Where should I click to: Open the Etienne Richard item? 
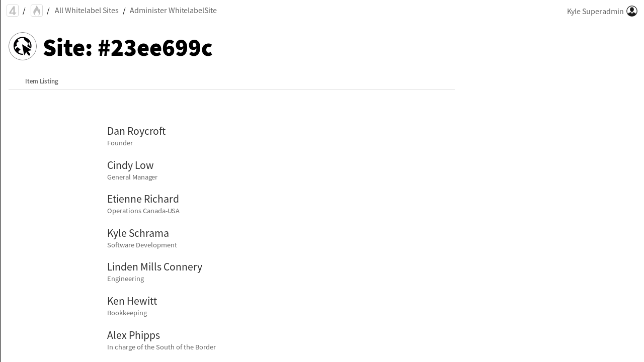143,199
